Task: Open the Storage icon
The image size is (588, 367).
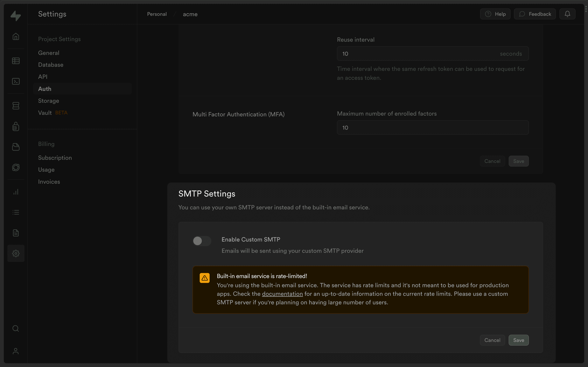Action: tap(16, 147)
